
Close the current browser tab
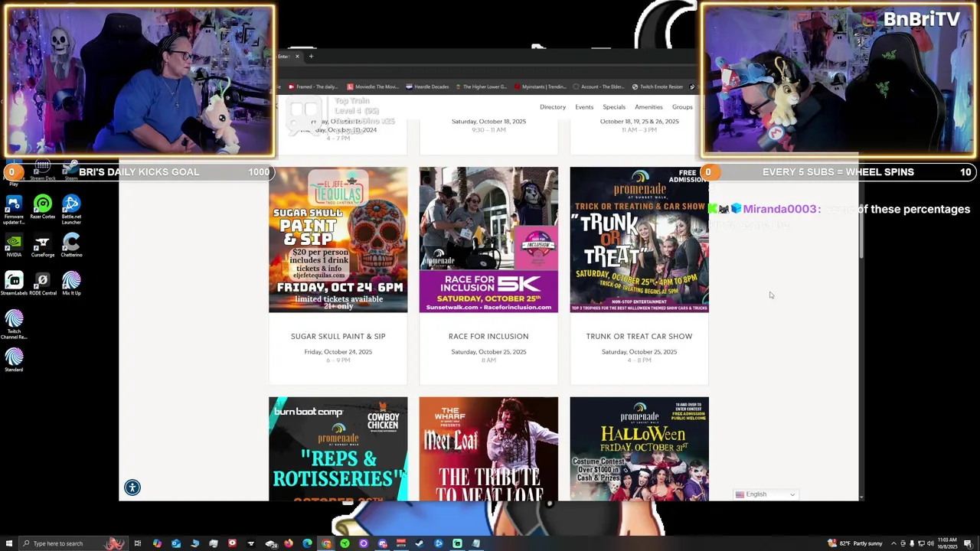pos(297,56)
